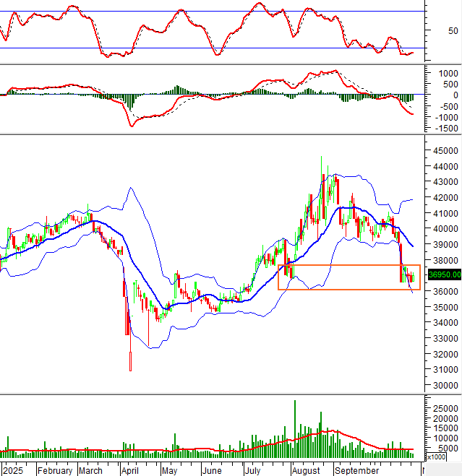Click the April low candle wick near 31000

point(131,361)
